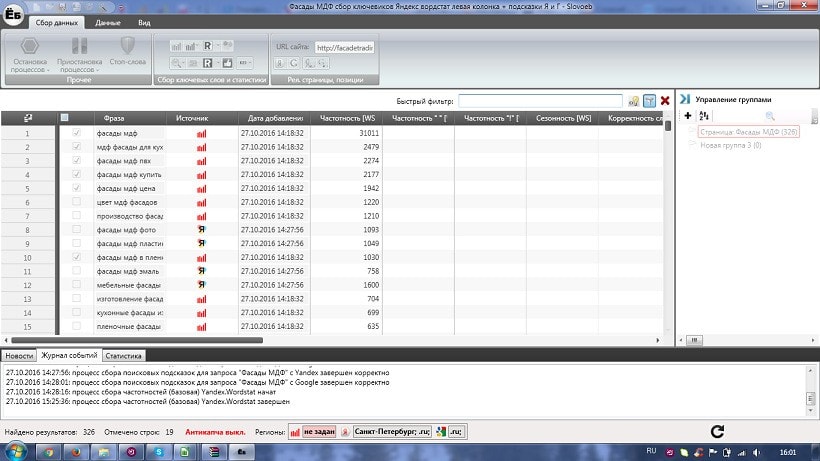This screenshot has width=820, height=461.
Task: Sort groups with the A-Z icon
Action: click(704, 116)
